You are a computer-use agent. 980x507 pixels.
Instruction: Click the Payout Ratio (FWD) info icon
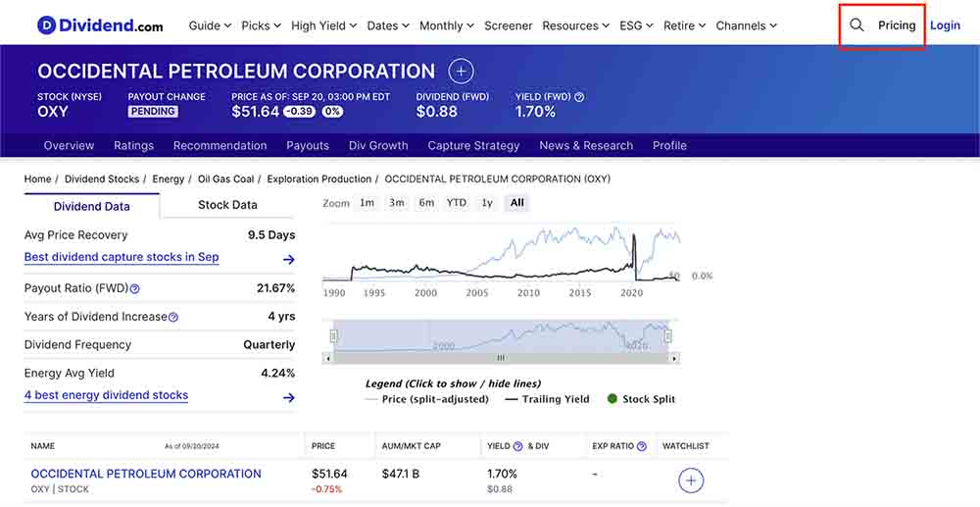pos(135,289)
